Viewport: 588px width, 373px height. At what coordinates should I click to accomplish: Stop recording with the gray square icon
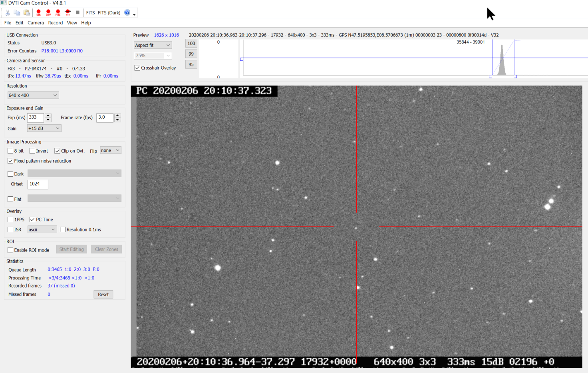pos(77,12)
